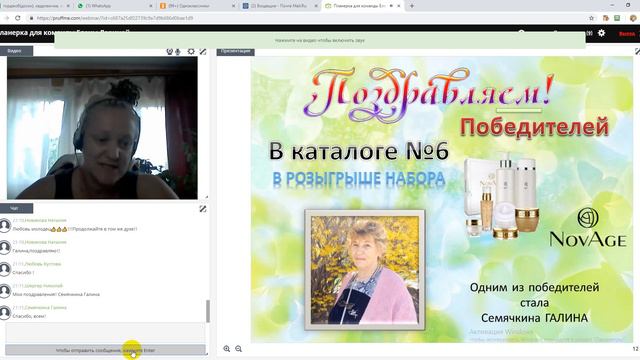Click the chat message input field

(105, 333)
